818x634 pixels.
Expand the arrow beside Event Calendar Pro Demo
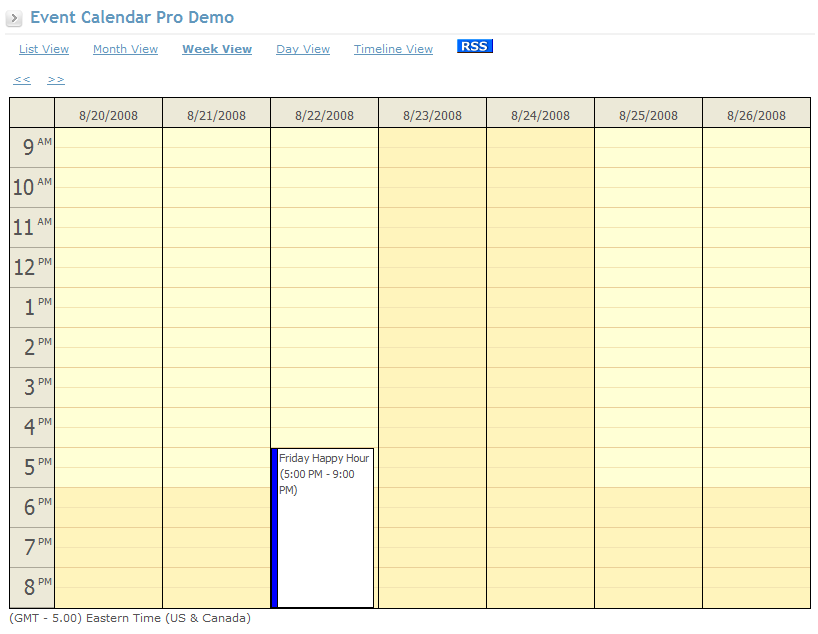[x=15, y=19]
